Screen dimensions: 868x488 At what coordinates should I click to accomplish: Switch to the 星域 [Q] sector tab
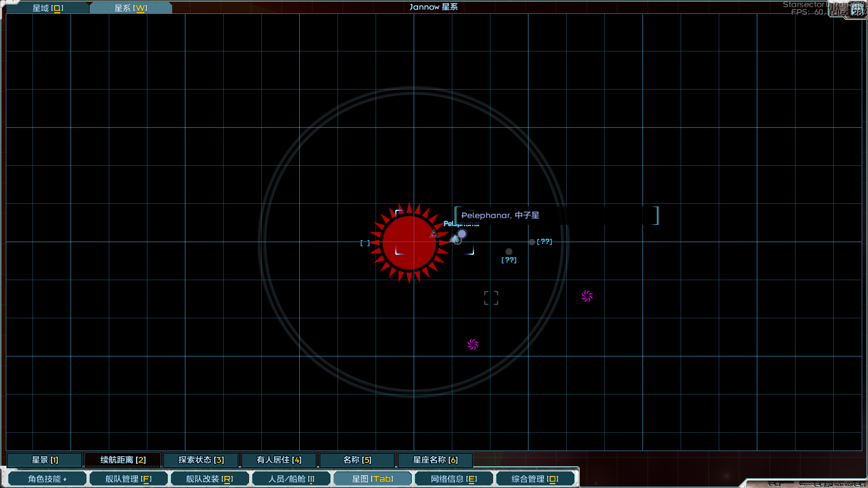tap(48, 8)
